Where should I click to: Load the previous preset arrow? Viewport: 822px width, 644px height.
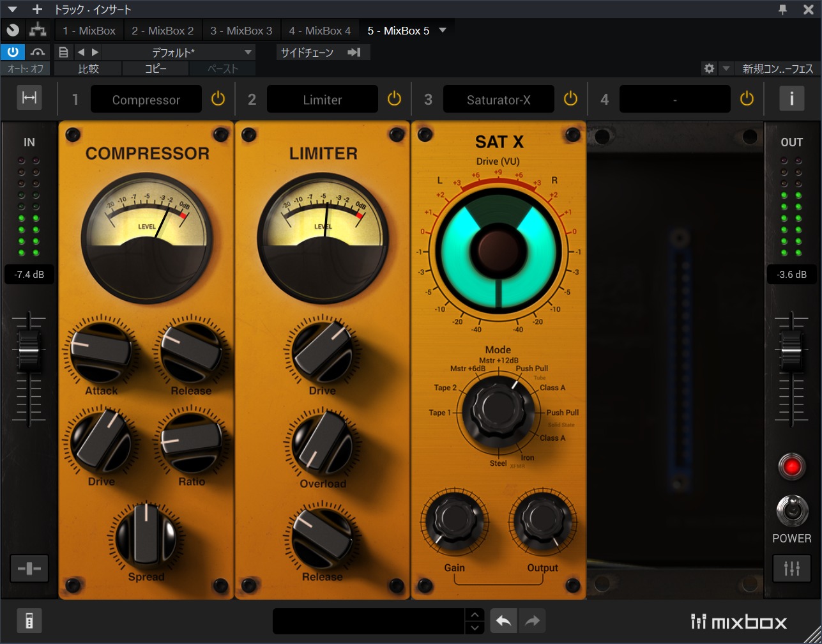click(81, 52)
